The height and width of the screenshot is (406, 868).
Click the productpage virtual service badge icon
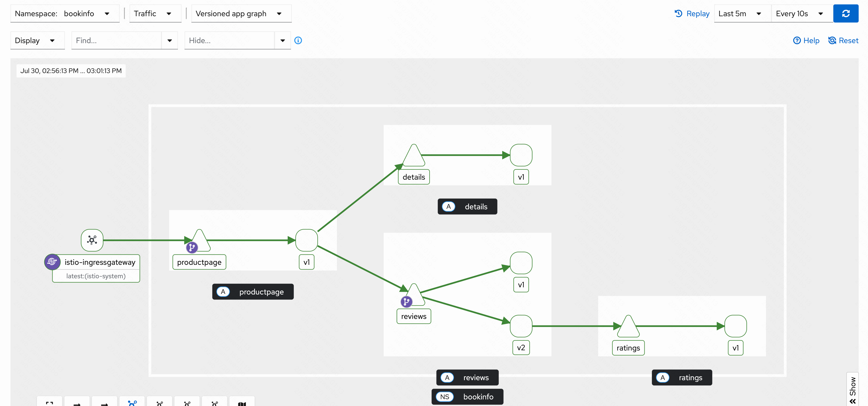point(192,248)
